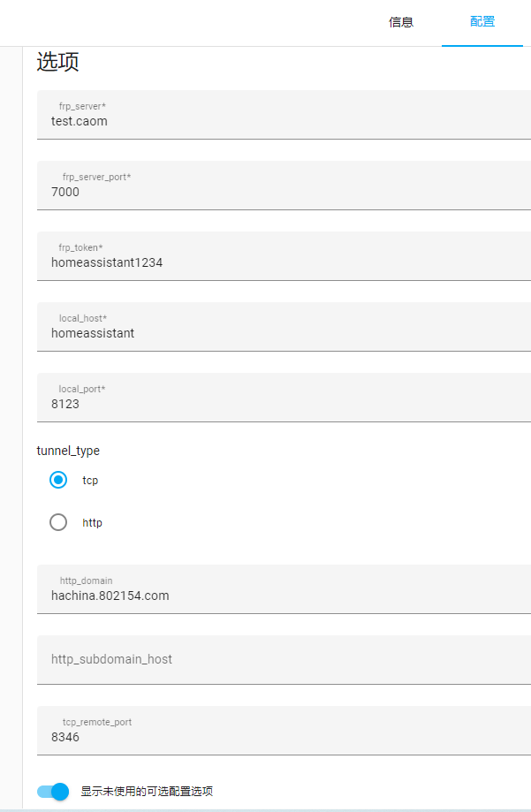The image size is (531, 812).
Task: Click the small tcp_remote_port floating label
Action: [96, 722]
